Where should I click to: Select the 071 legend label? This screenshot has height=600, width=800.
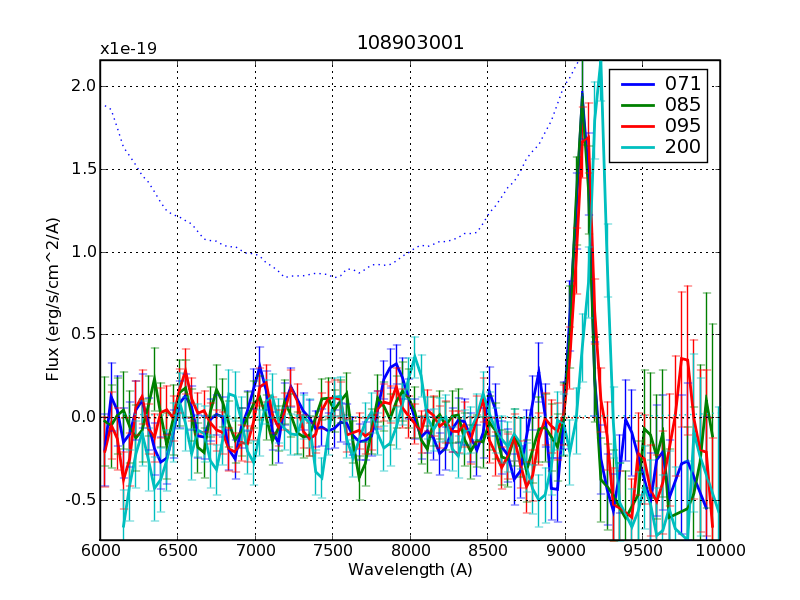[683, 84]
